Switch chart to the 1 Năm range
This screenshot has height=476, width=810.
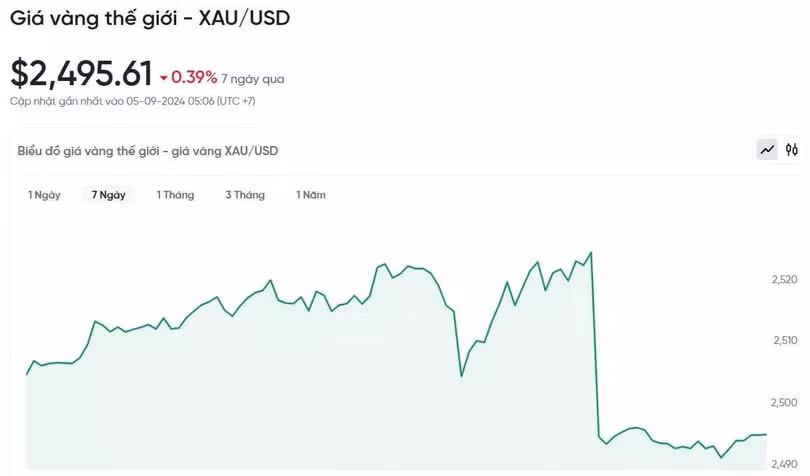(311, 195)
